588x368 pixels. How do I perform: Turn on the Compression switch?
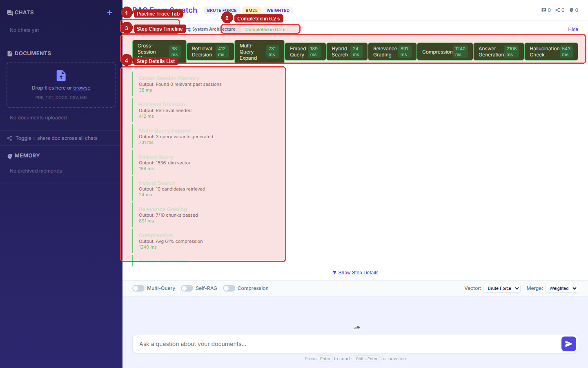pos(229,288)
